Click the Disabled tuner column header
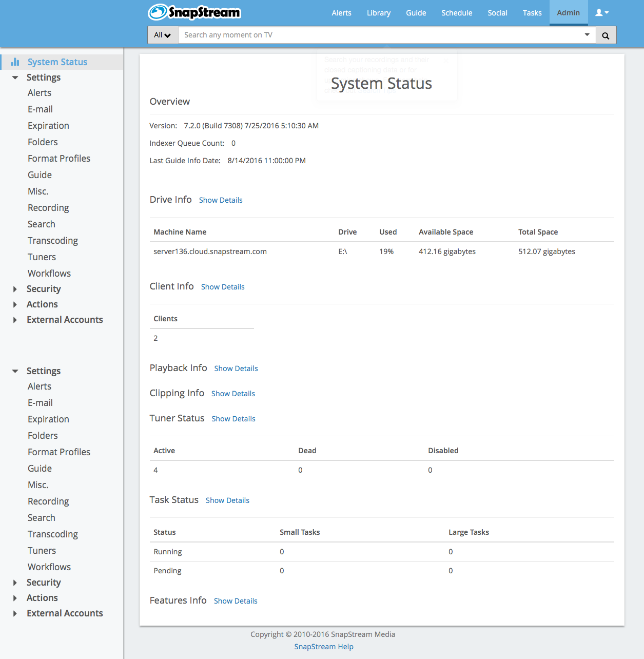644x659 pixels. tap(443, 451)
